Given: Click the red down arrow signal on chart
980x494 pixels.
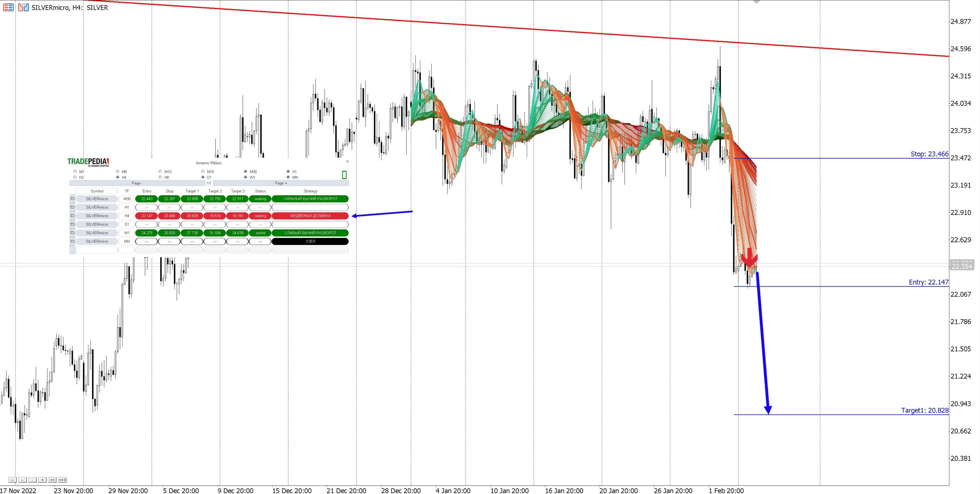Looking at the screenshot, I should 749,257.
